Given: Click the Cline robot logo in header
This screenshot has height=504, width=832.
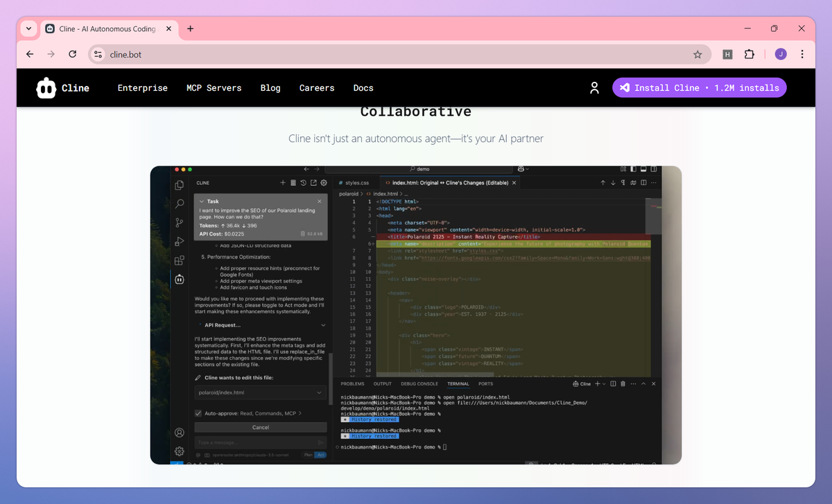Looking at the screenshot, I should [x=46, y=88].
